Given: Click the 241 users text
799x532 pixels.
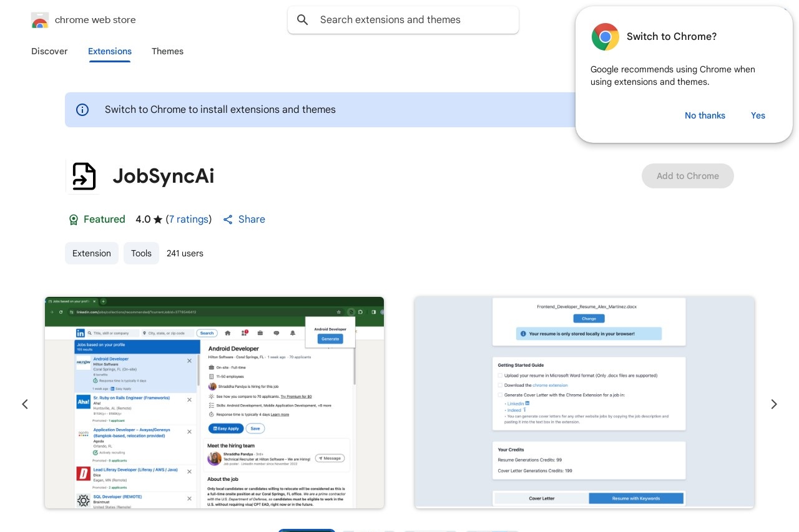Looking at the screenshot, I should [185, 253].
